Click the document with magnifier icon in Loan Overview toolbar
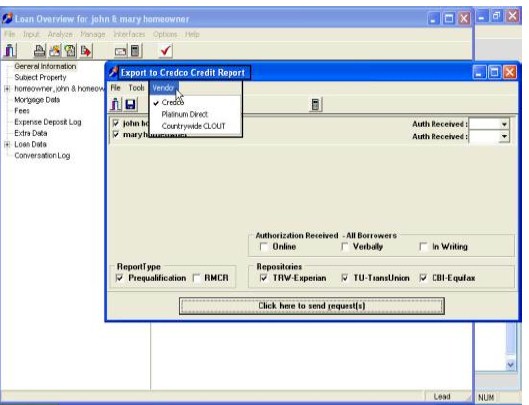Image resolution: width=529 pixels, height=405 pixels. (x=70, y=51)
